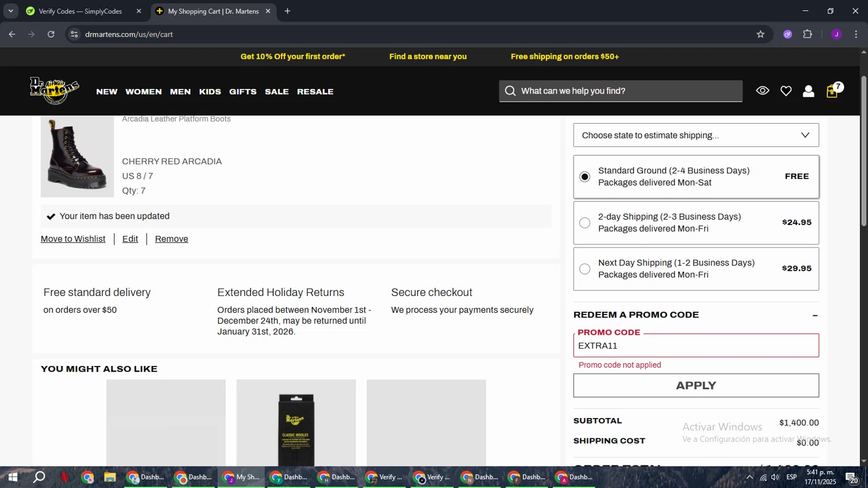Open recently viewed eye icon
868x488 pixels.
click(x=762, y=91)
